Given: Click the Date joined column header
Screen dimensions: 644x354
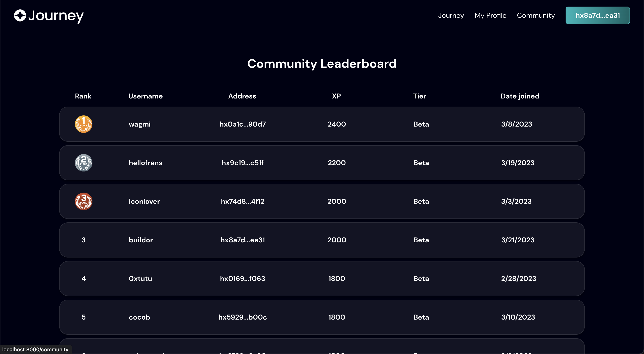Looking at the screenshot, I should coord(520,96).
